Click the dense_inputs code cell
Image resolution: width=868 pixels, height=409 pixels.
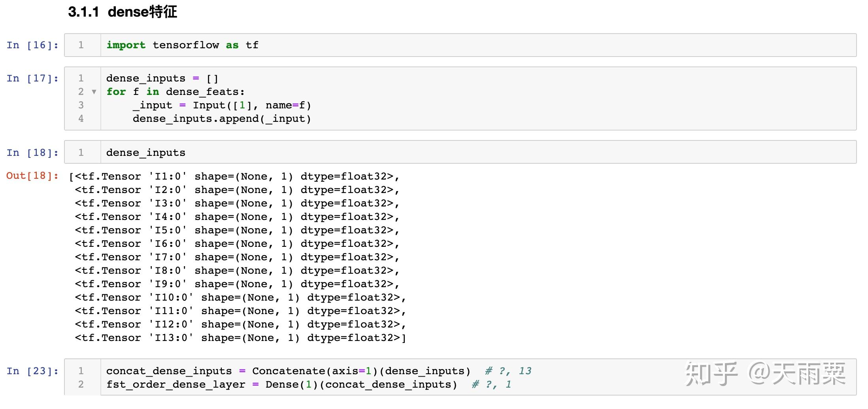(x=460, y=152)
